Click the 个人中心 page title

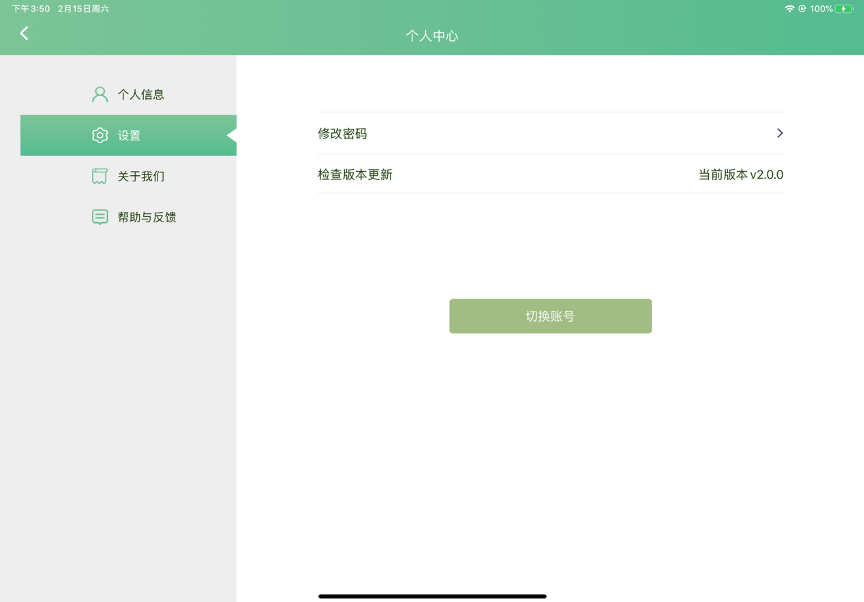[432, 36]
